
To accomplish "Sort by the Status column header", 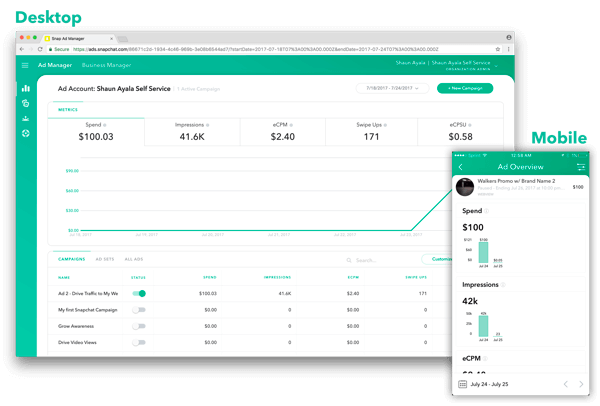I will pos(138,277).
